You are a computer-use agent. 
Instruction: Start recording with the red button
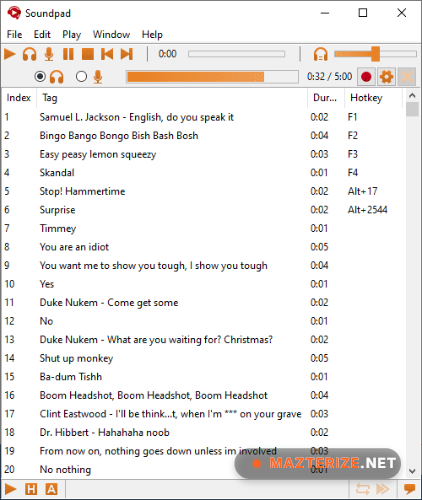coord(366,77)
